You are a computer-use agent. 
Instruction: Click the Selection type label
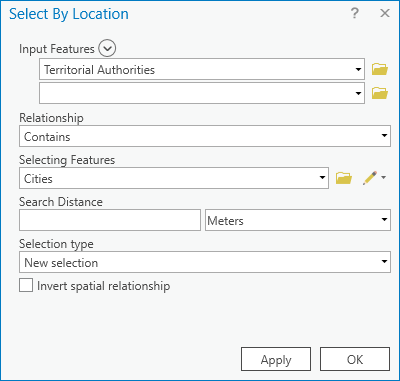[x=56, y=244]
